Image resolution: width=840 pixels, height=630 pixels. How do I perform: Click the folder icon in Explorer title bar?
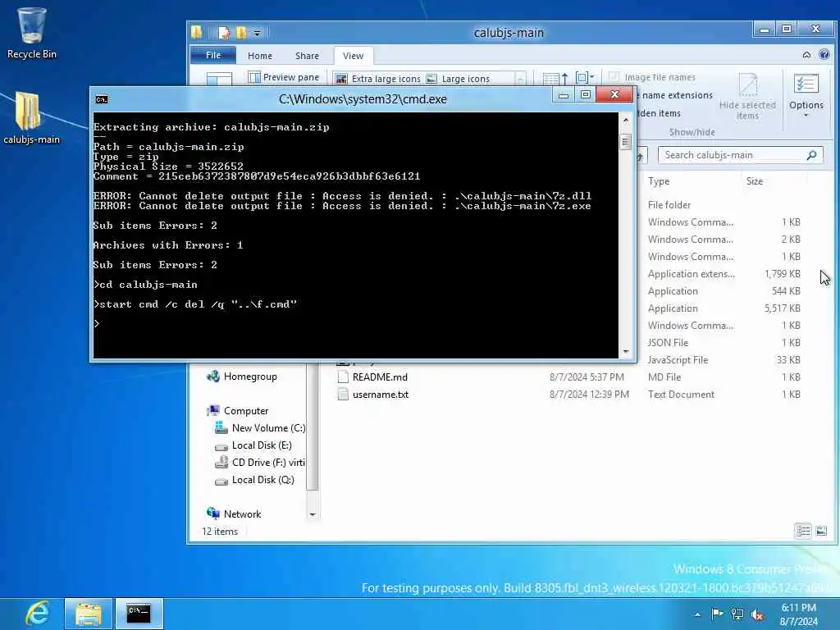coord(197,33)
